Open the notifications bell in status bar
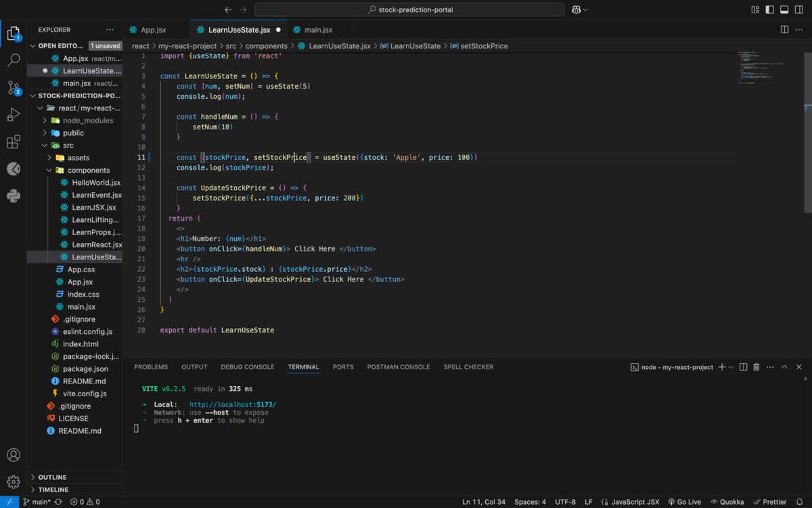The width and height of the screenshot is (812, 508). pyautogui.click(x=800, y=502)
